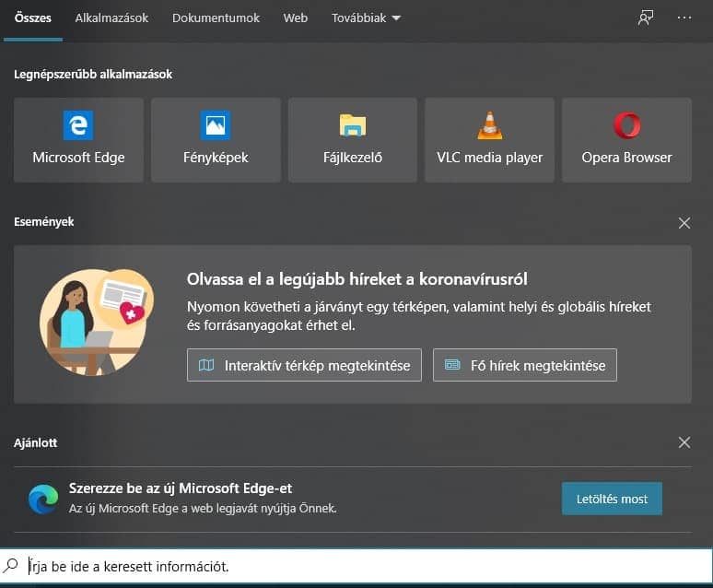Click the search magnifier icon
The height and width of the screenshot is (588, 713).
pyautogui.click(x=12, y=566)
